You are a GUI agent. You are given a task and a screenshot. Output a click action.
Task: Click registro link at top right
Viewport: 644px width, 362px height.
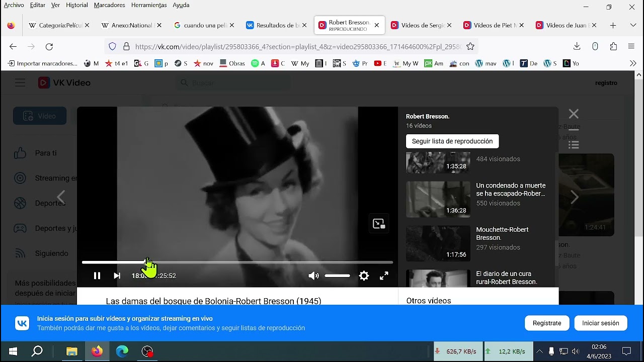[x=606, y=83]
